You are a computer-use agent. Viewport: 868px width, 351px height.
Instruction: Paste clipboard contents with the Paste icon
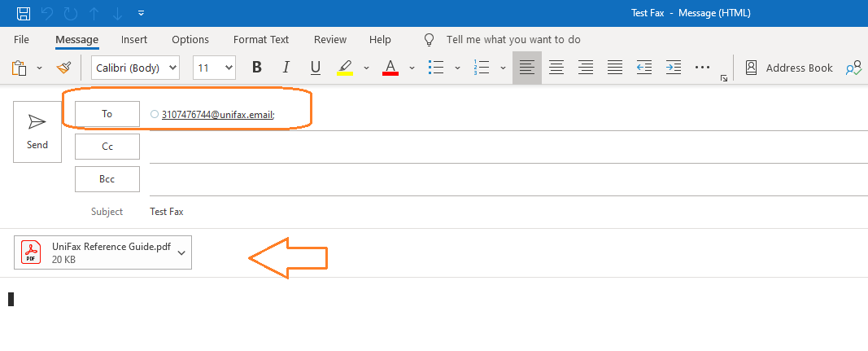[20, 68]
